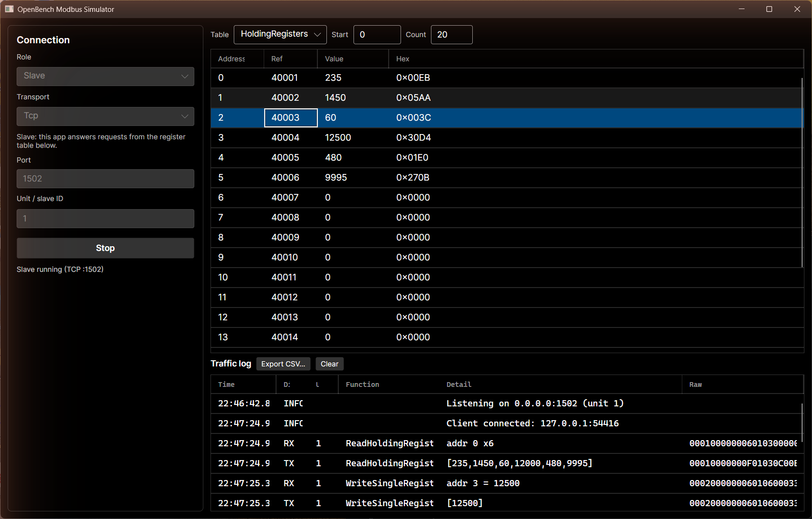Screen dimensions: 812x519
Task: Select Ref cell 40007
Action: tap(291, 198)
